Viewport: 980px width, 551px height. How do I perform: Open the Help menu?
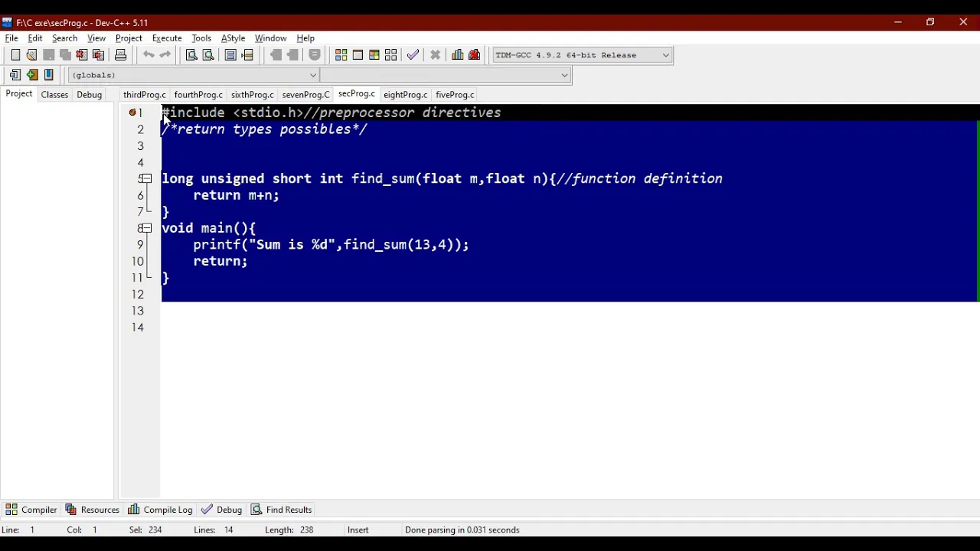[305, 38]
